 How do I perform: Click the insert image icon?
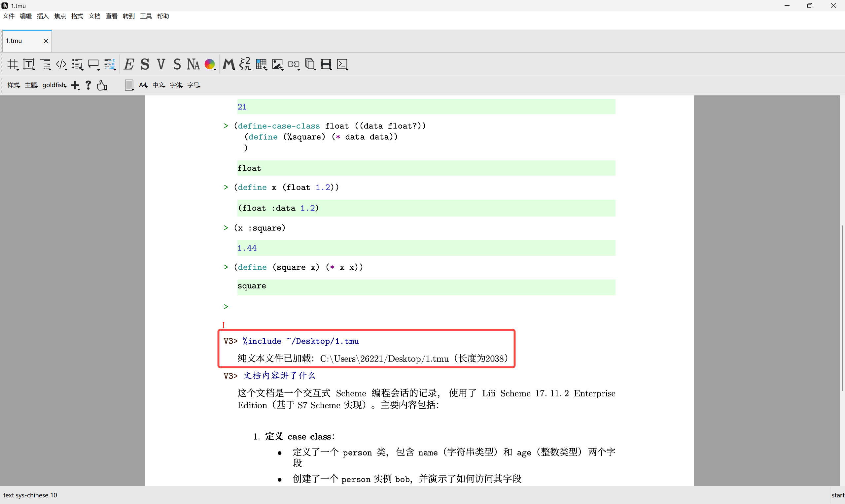[x=278, y=64]
